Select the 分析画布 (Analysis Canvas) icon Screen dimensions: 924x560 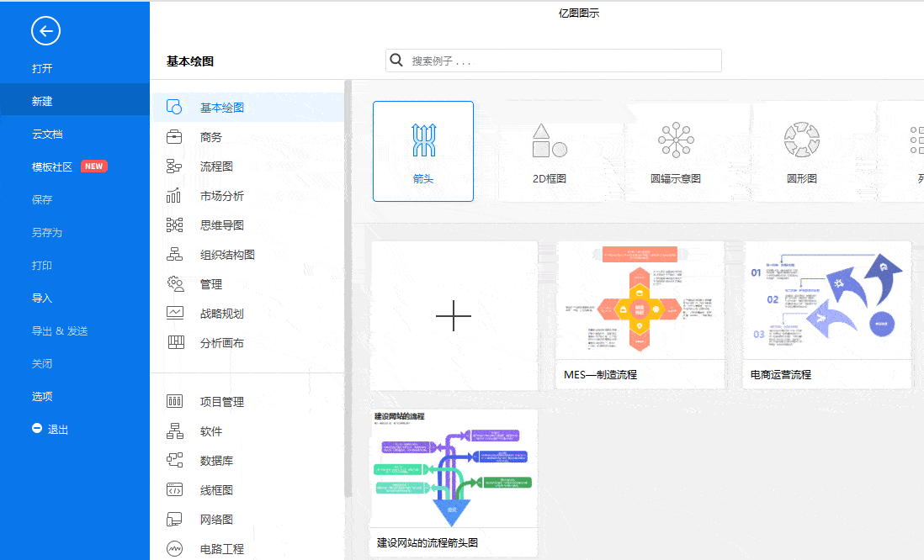(x=175, y=342)
